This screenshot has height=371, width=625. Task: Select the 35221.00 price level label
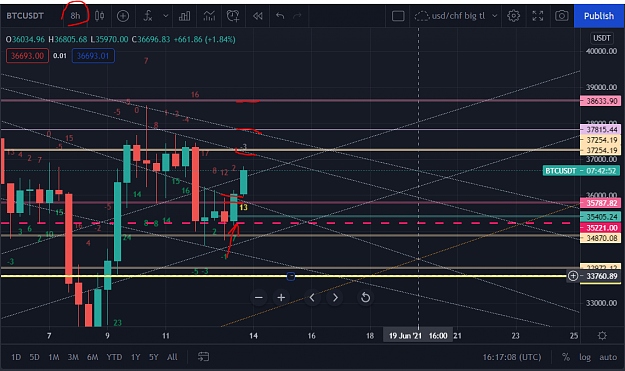600,228
